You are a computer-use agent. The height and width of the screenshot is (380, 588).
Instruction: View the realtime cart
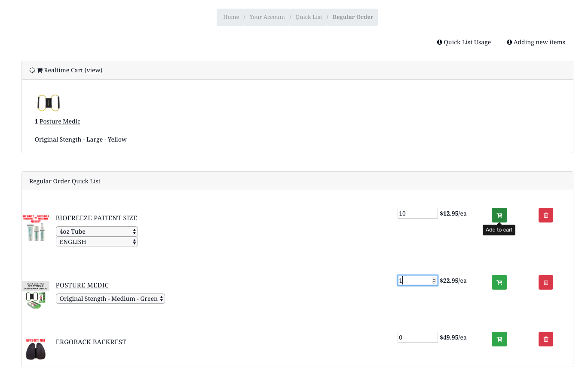[93, 70]
